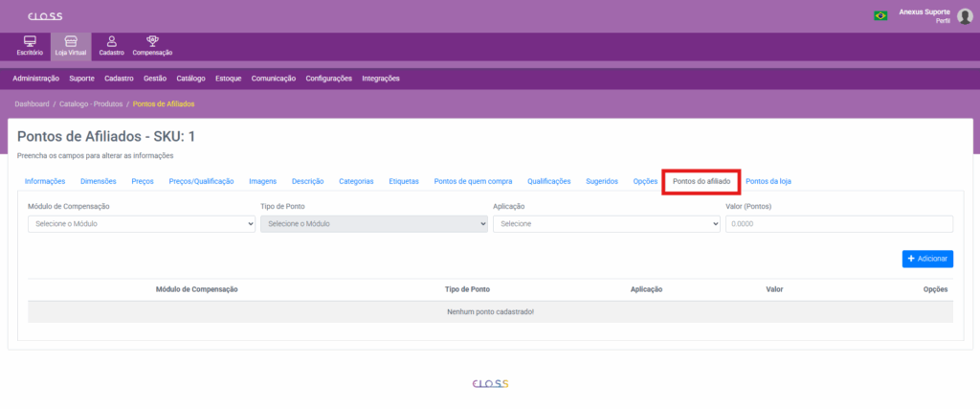Image resolution: width=980 pixels, height=409 pixels.
Task: Navigate to Catalogo - Produtos breadcrumb
Action: [91, 103]
